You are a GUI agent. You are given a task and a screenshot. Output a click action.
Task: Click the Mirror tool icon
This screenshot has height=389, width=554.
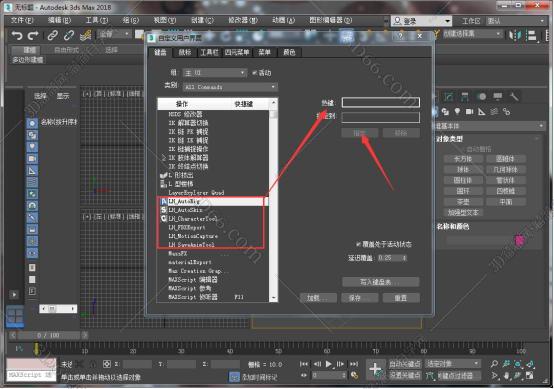tap(515, 35)
